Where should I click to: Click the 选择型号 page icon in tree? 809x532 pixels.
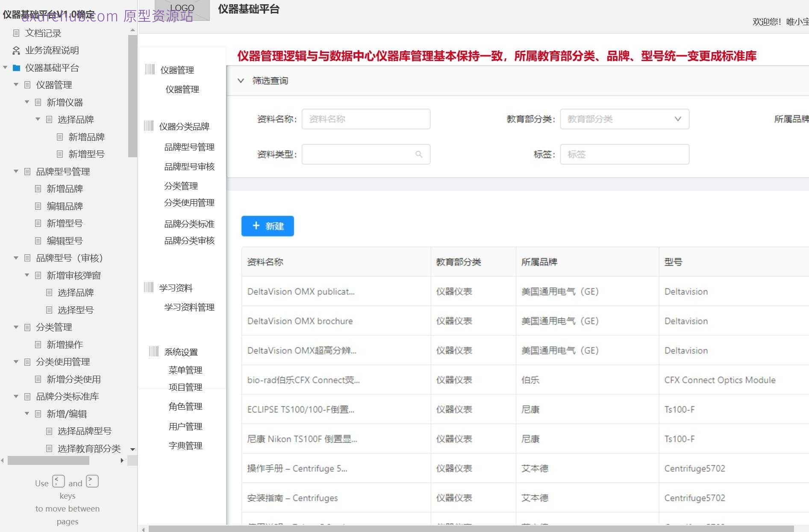pos(49,310)
